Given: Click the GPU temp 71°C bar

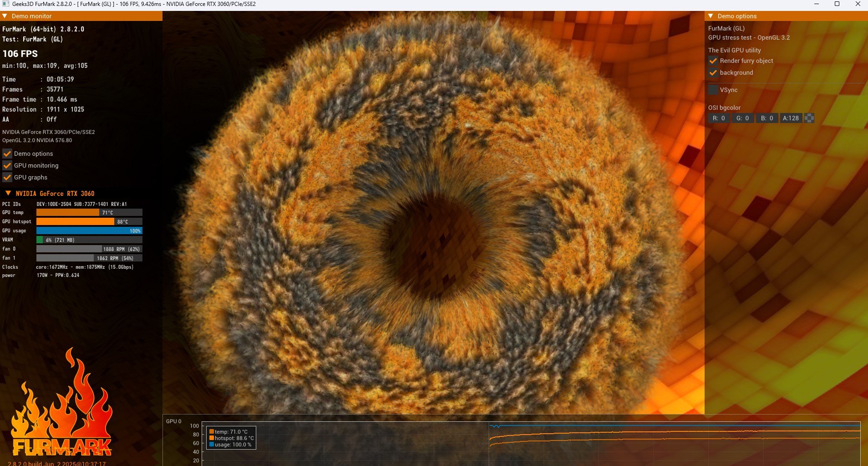Looking at the screenshot, I should point(89,212).
